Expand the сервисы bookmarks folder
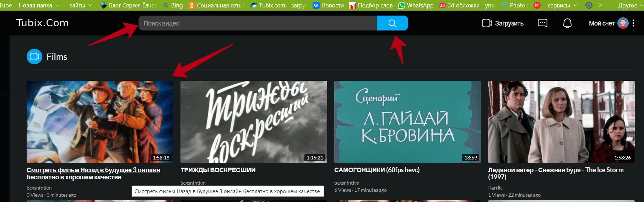 (x=562, y=5)
